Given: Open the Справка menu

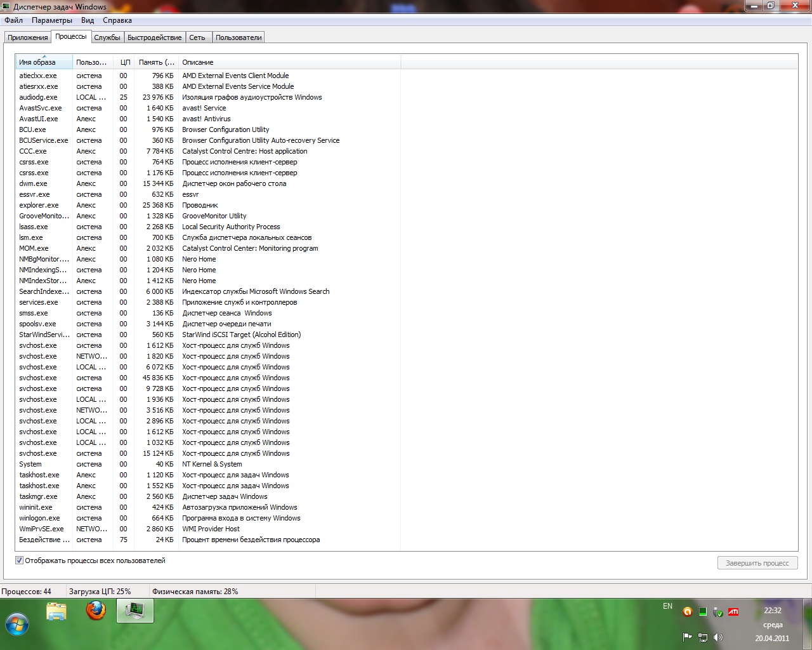Looking at the screenshot, I should pos(117,20).
